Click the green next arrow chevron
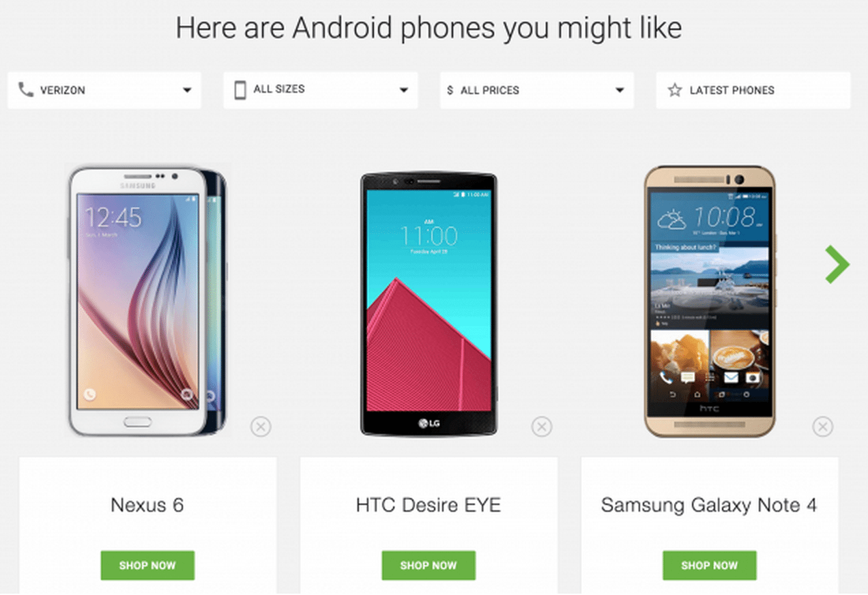This screenshot has height=595, width=868. point(837,264)
